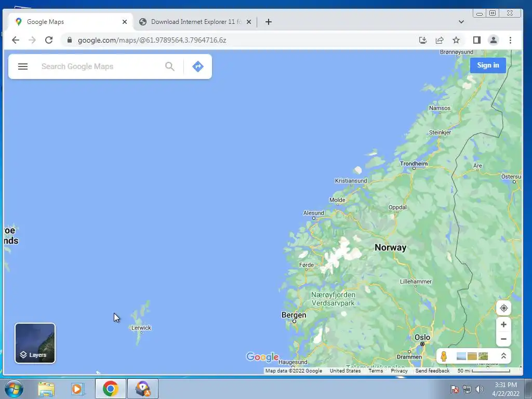Screen dimensions: 532x399
Task: Zoom out with the minus button
Action: (503, 339)
